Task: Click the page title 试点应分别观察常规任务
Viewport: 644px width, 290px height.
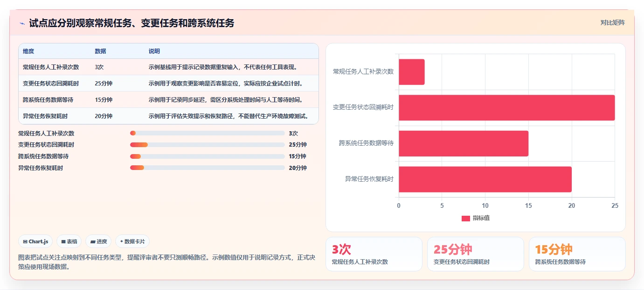Action: point(132,23)
